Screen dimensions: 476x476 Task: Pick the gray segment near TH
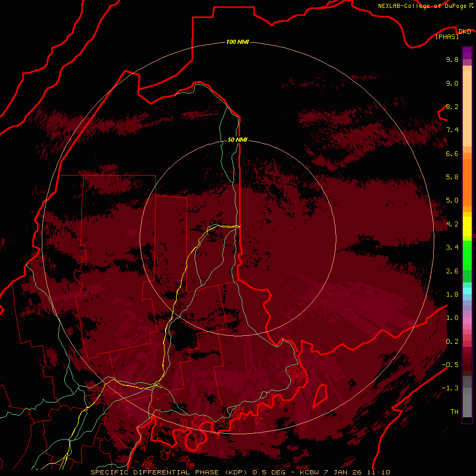tap(467, 405)
